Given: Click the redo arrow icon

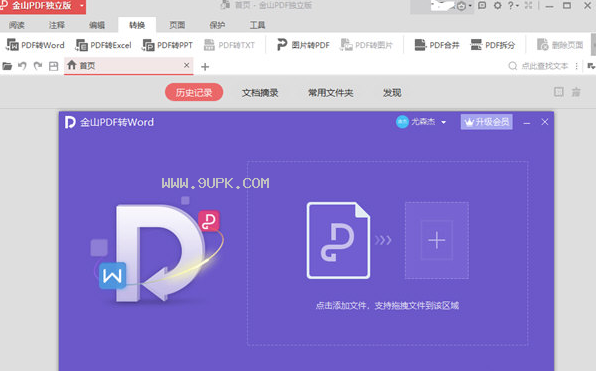Looking at the screenshot, I should pos(38,66).
